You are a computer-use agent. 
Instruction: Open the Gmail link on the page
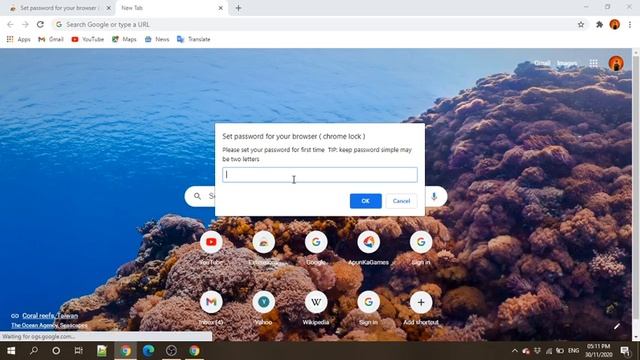(x=542, y=63)
